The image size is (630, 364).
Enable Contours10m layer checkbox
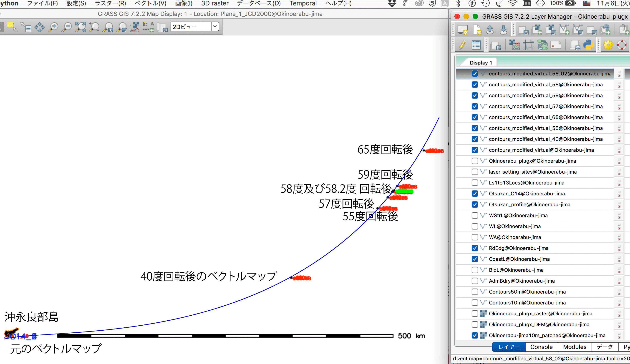(475, 303)
